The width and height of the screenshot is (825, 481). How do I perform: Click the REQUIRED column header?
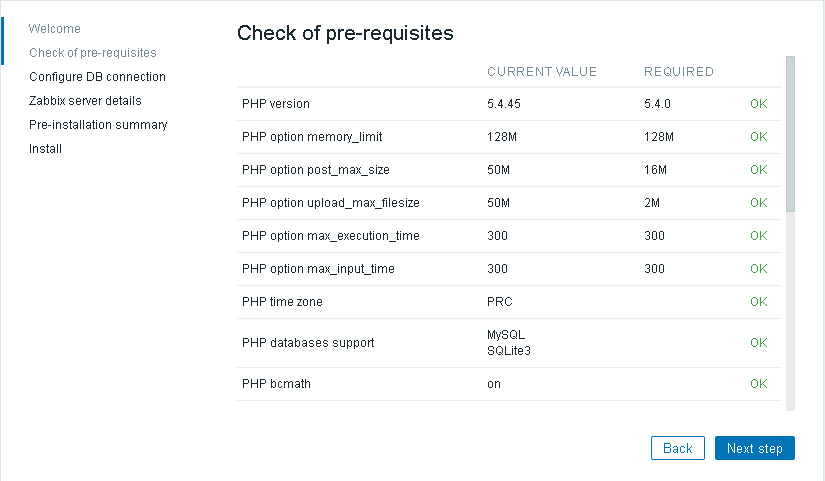tap(678, 72)
